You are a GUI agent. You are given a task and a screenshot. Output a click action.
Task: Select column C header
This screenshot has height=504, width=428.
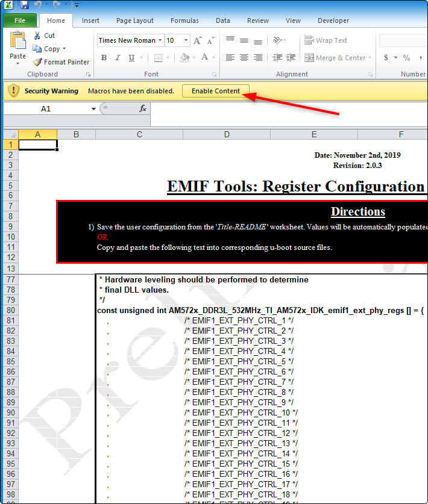139,134
